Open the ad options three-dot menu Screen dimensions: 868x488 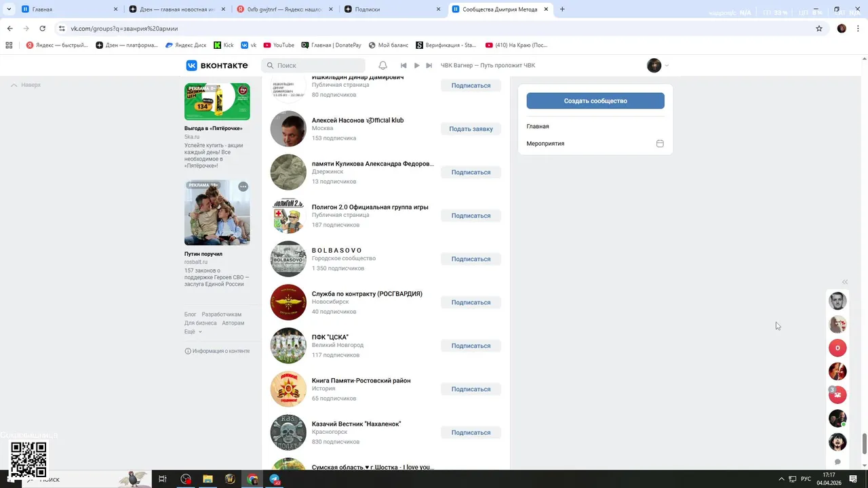(x=243, y=187)
